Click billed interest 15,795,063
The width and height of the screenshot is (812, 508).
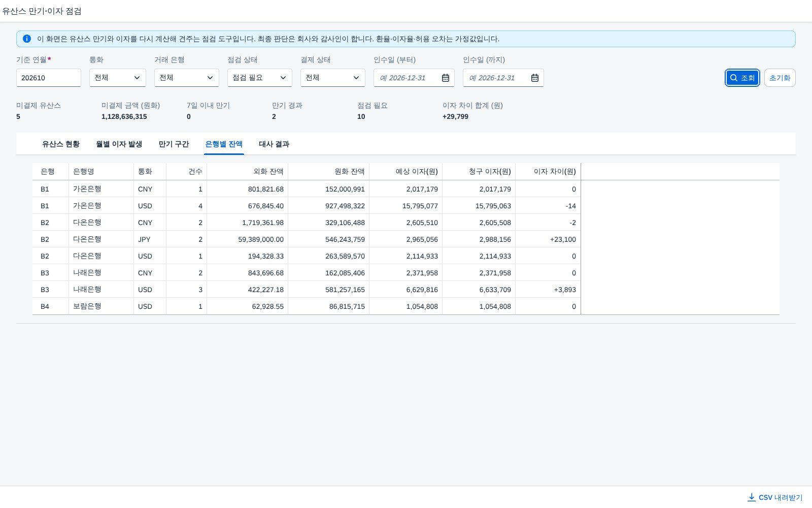coord(493,206)
